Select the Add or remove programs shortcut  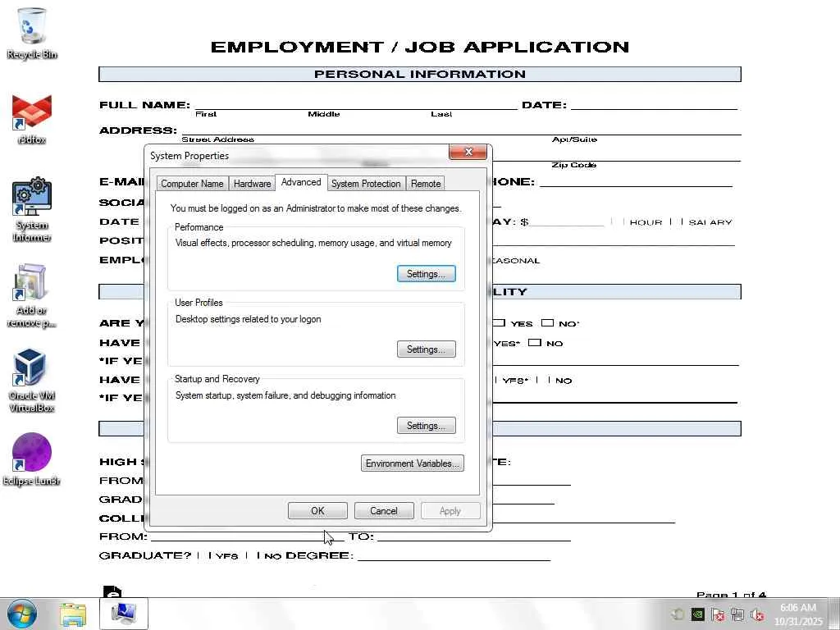pos(32,295)
